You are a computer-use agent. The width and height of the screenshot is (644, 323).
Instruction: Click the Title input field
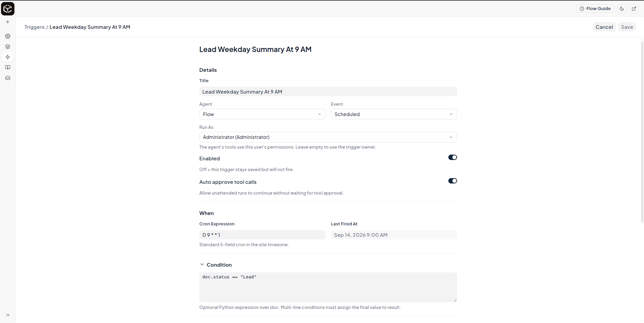(328, 92)
